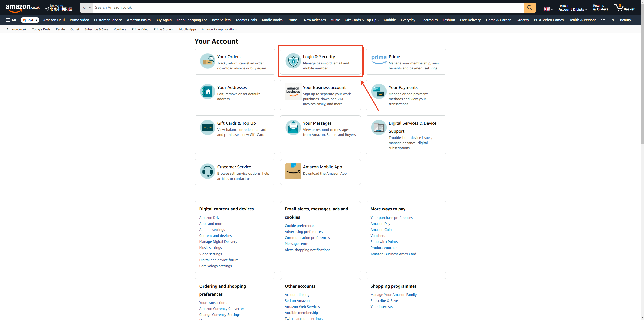The width and height of the screenshot is (644, 320).
Task: Expand the Account & Lists menu
Action: [572, 8]
